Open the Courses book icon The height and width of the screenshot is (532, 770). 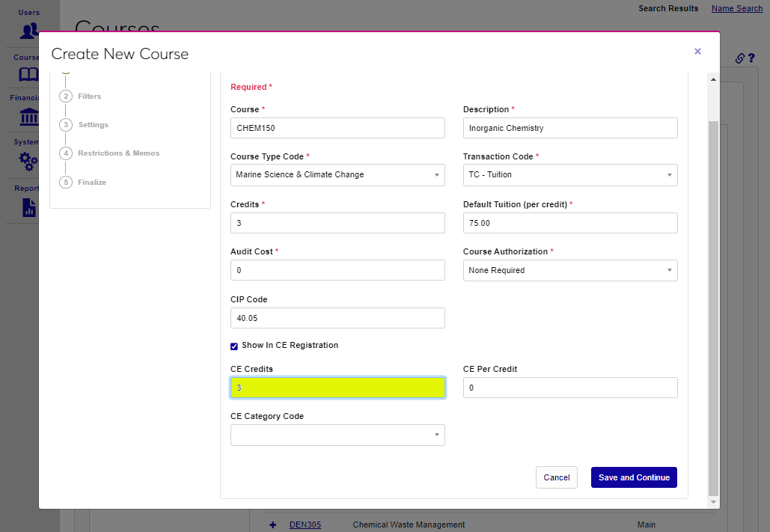pos(28,75)
